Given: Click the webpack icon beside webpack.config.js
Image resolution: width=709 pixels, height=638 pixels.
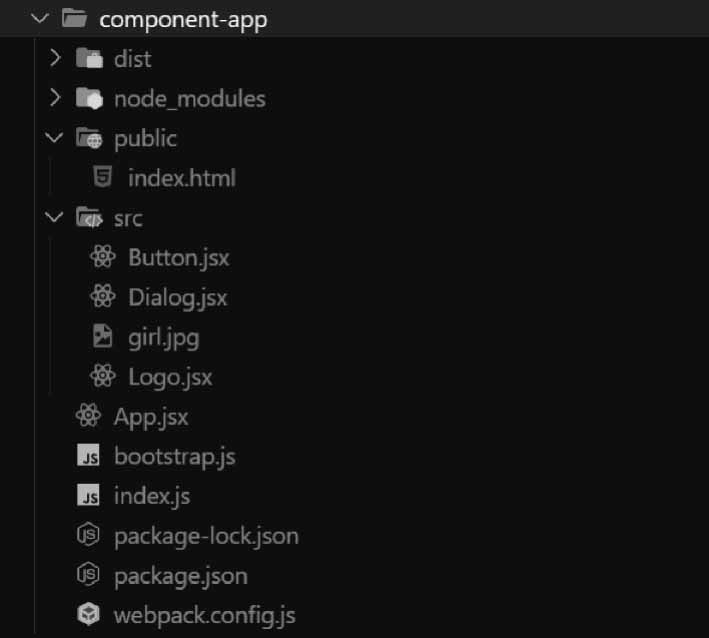Looking at the screenshot, I should pos(89,615).
